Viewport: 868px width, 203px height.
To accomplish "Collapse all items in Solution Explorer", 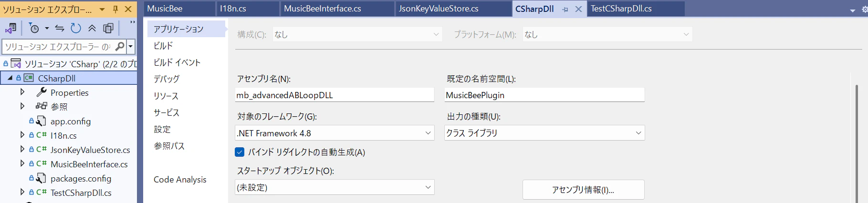I will pyautogui.click(x=92, y=29).
